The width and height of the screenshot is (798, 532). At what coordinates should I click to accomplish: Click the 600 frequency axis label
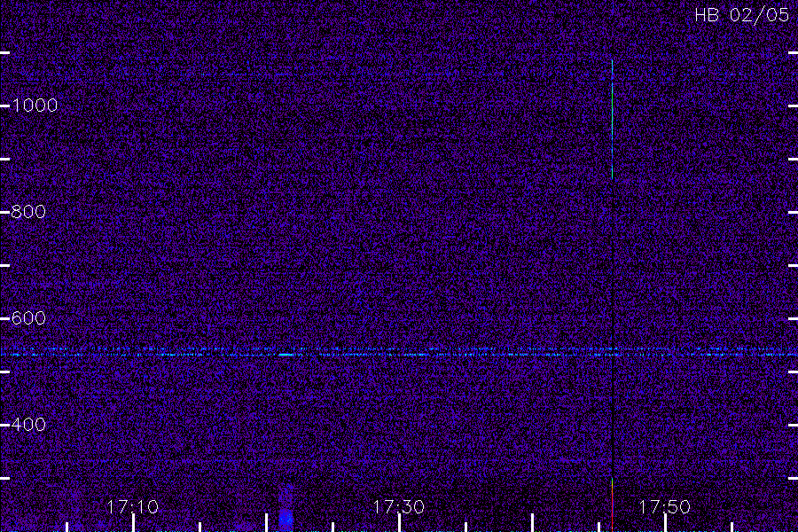coord(28,318)
